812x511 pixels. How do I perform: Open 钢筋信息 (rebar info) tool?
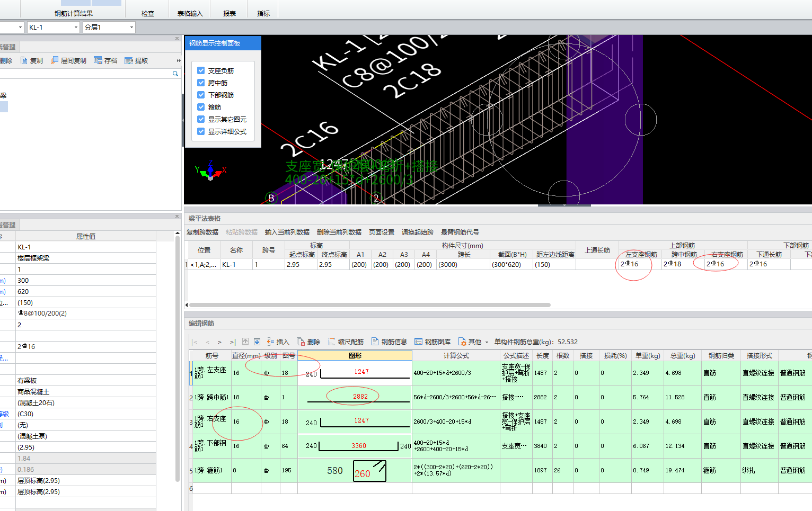pos(389,342)
